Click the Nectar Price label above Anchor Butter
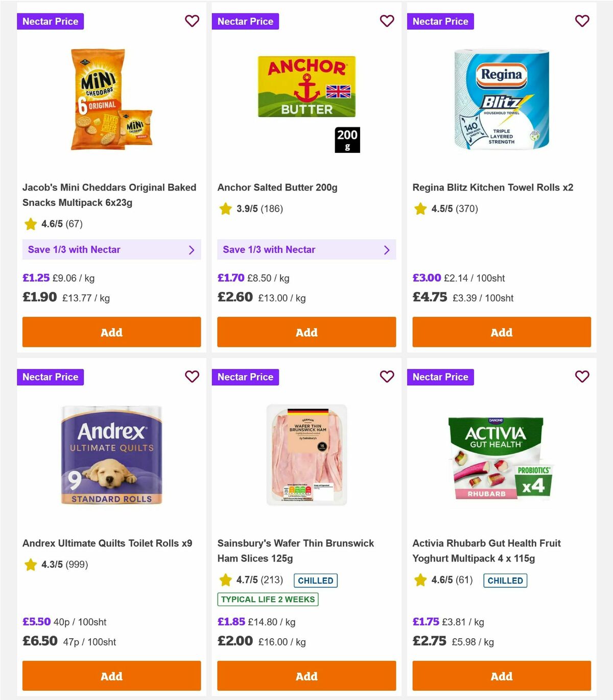This screenshot has height=700, width=613. [x=246, y=21]
